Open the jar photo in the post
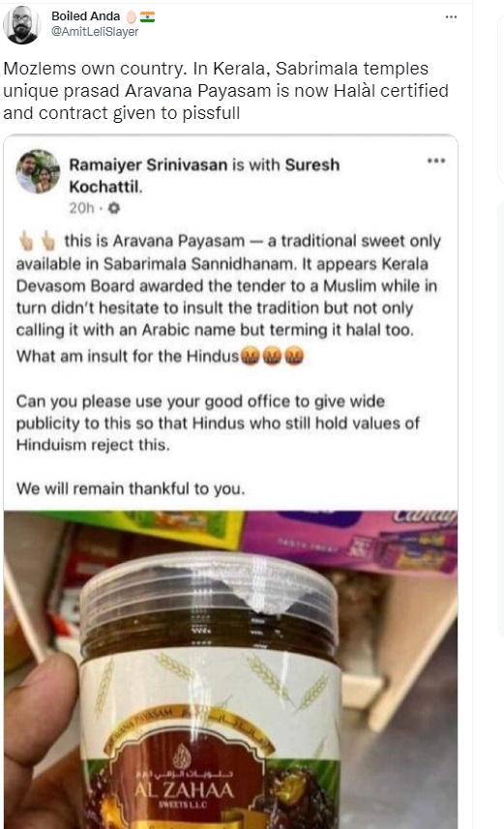Screen dimensions: 504x829 (230, 669)
